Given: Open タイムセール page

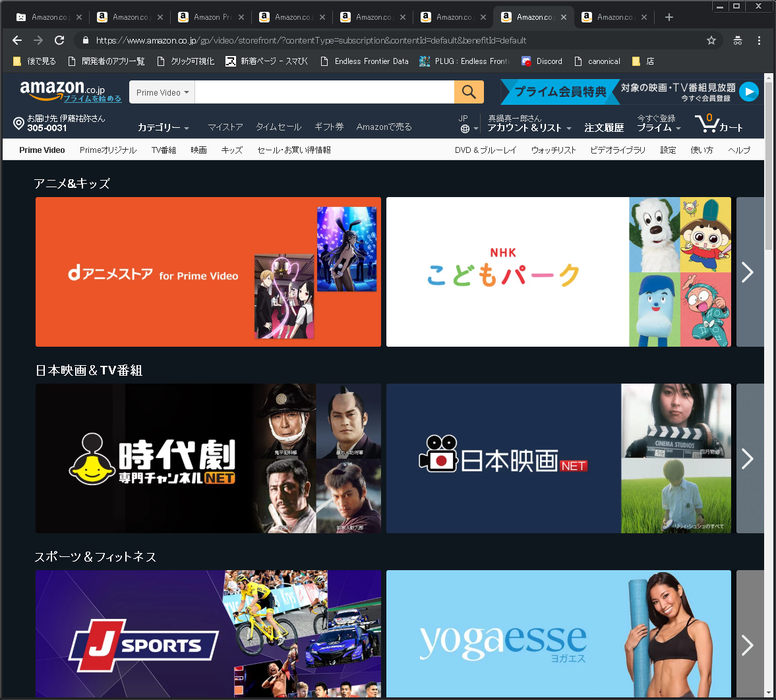Looking at the screenshot, I should 279,127.
